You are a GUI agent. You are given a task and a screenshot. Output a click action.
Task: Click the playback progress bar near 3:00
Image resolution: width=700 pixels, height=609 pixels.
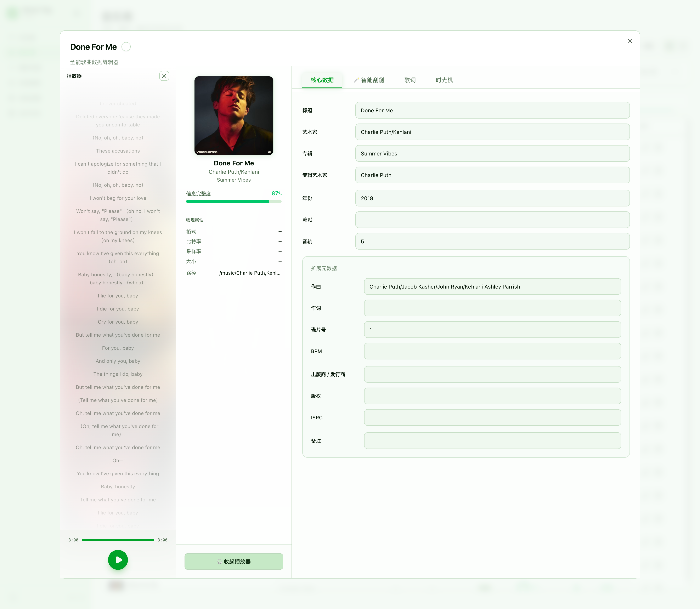(x=118, y=540)
